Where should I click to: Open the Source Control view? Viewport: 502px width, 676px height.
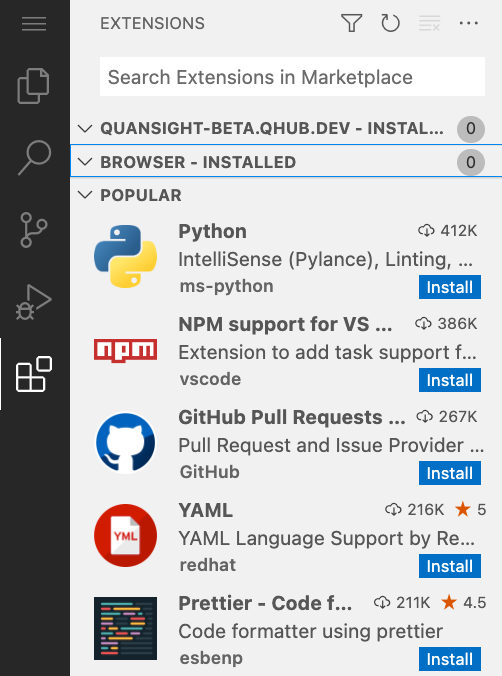pyautogui.click(x=34, y=229)
